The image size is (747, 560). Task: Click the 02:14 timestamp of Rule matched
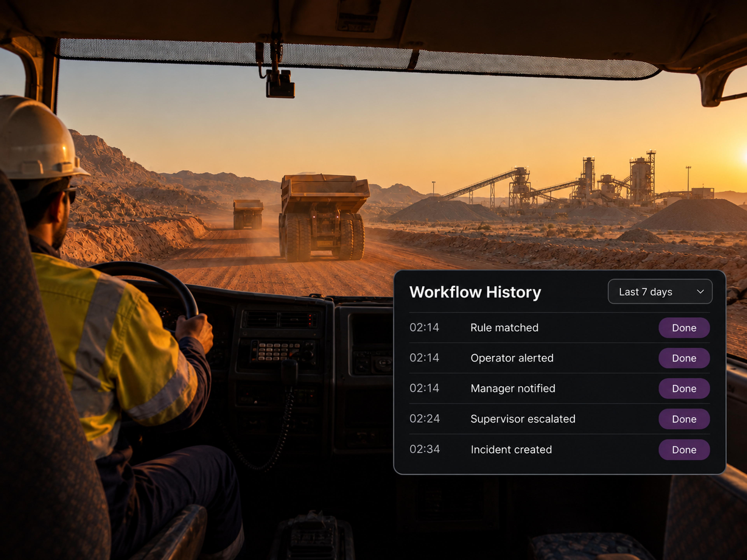[424, 327]
